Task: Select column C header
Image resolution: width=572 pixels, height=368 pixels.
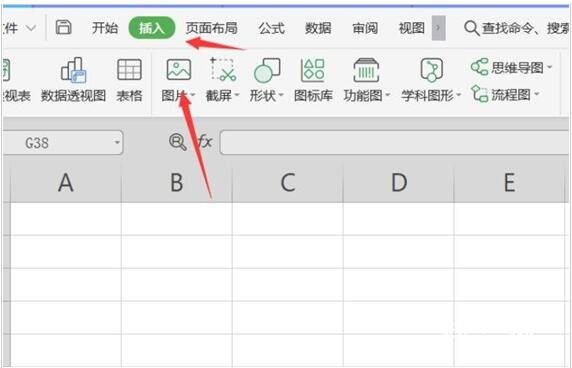Action: coord(288,182)
